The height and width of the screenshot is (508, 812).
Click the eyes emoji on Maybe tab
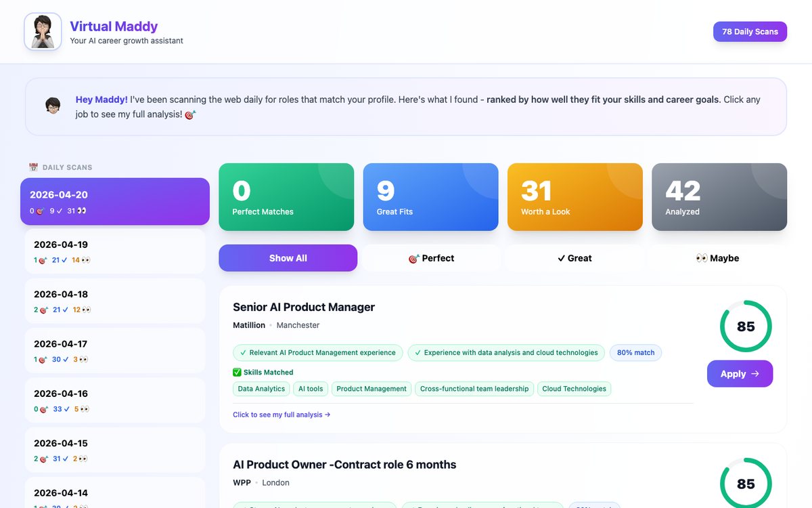click(x=701, y=258)
